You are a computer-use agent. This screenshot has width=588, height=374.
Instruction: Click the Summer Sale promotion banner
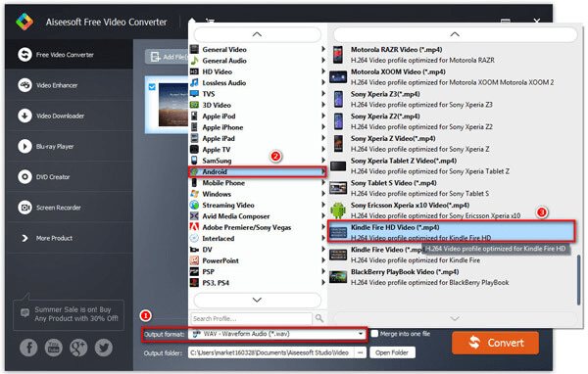[69, 314]
